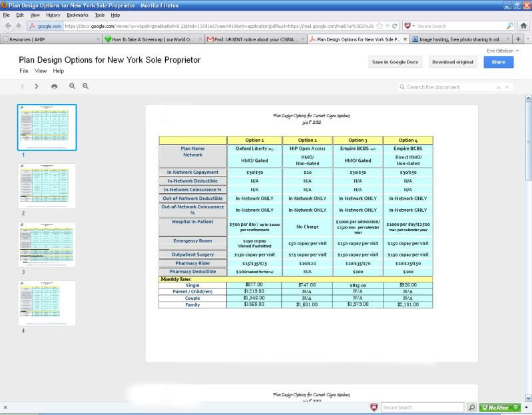The image size is (532, 415).
Task: Open Firefox File menu
Action: 7,15
